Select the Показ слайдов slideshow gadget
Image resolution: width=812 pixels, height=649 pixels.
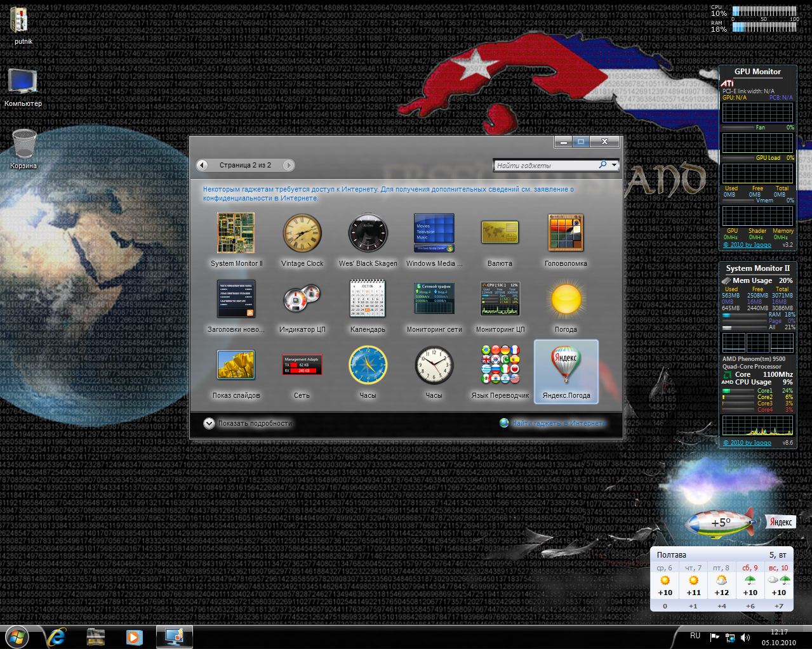pyautogui.click(x=236, y=365)
